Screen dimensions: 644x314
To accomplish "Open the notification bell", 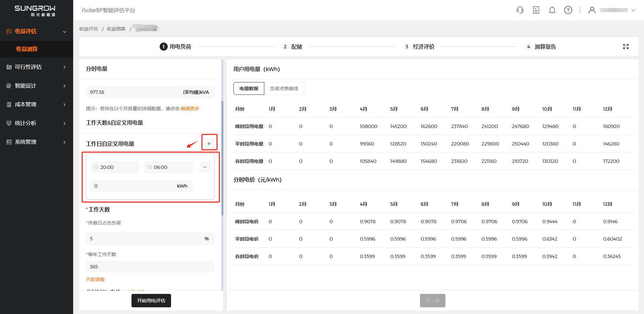I will [x=552, y=10].
